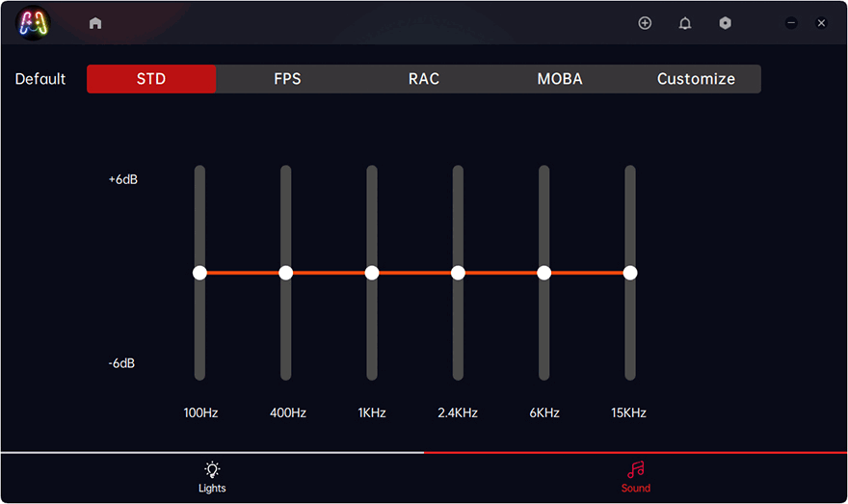The width and height of the screenshot is (848, 504).
Task: Click the 400Hz frequency label
Action: 288,412
